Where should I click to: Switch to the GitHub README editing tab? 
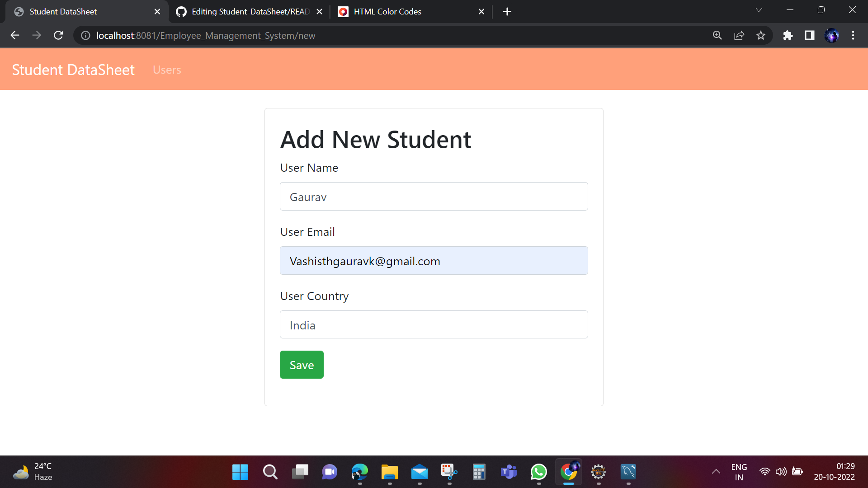tap(244, 11)
